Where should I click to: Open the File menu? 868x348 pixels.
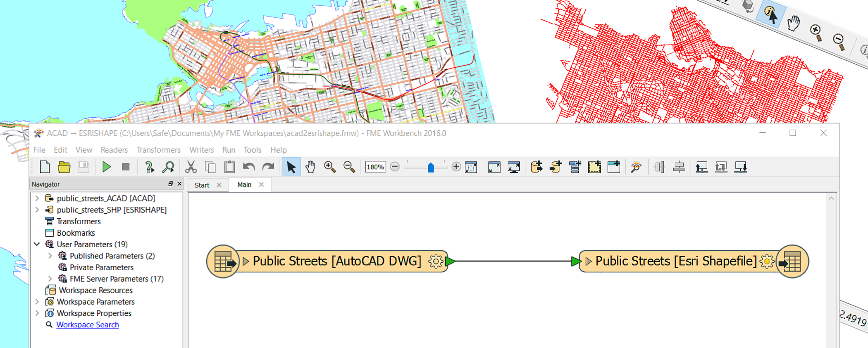(39, 150)
